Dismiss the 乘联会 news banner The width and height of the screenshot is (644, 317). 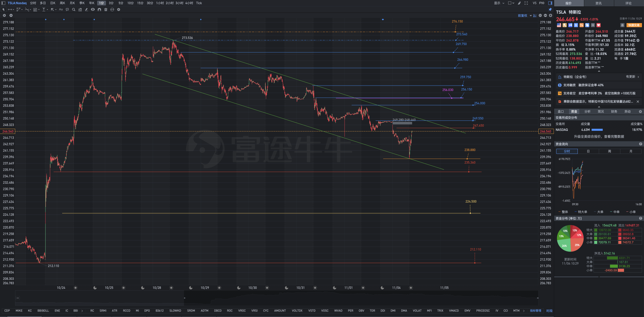638,102
